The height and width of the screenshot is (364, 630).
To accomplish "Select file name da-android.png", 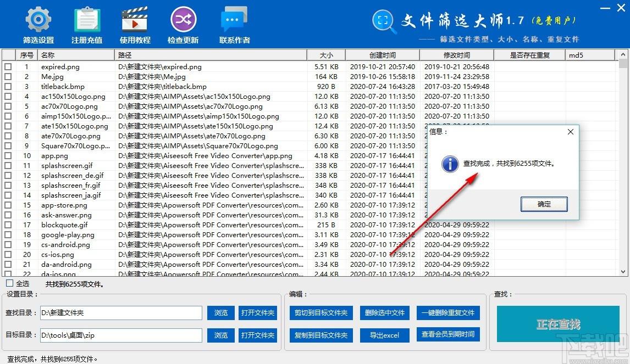I will click(x=67, y=265).
